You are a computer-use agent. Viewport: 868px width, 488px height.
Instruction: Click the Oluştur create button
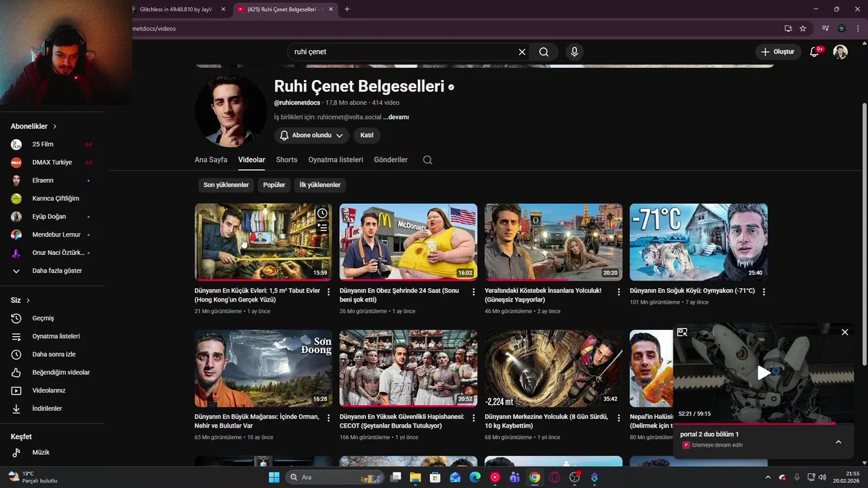click(777, 52)
